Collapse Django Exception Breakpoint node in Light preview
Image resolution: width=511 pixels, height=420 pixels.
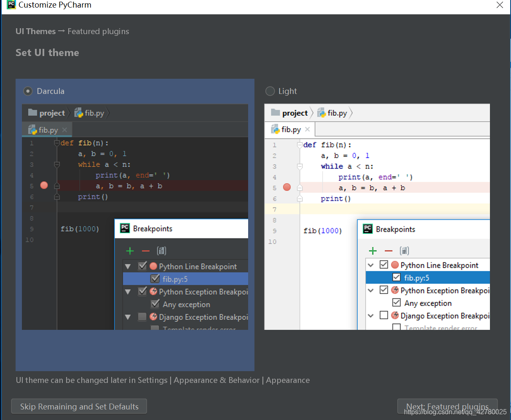371,316
